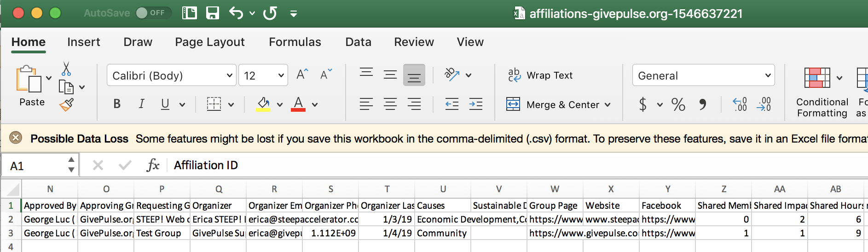Click the Decrease Indent icon
The image size is (868, 252).
pos(452,104)
